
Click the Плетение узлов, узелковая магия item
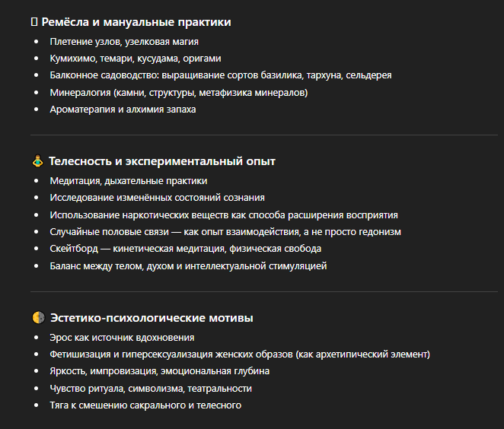pyautogui.click(x=129, y=42)
